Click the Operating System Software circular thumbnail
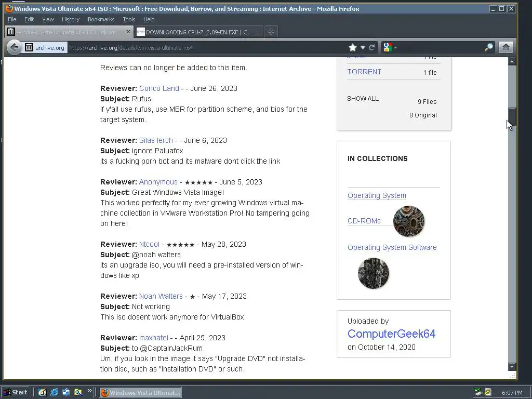Viewport: 532px width, 399px height. [373, 273]
